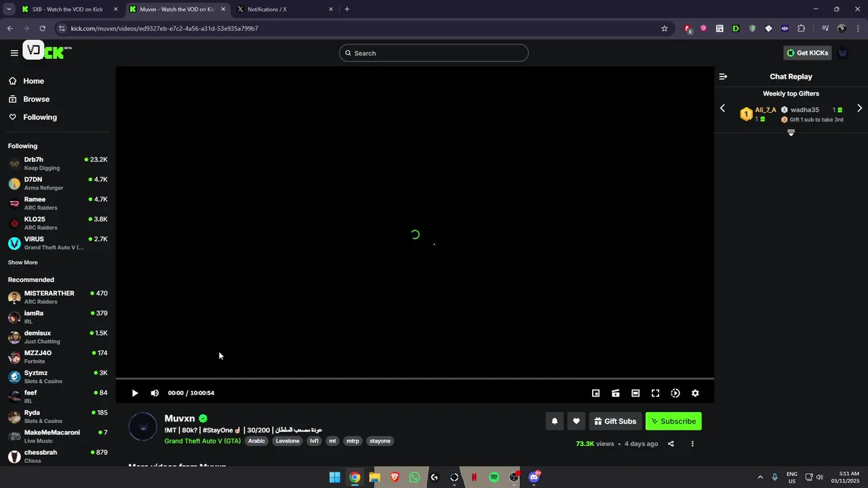Toggle notifications bell for Muvxn
This screenshot has width=868, height=488.
555,421
